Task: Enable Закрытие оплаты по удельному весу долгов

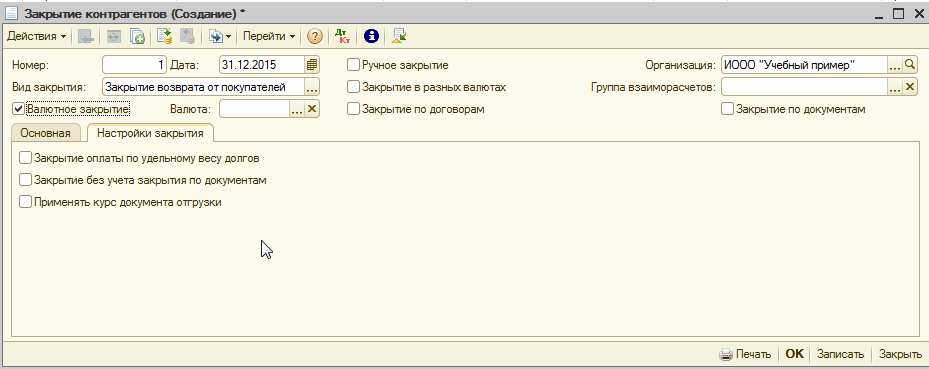Action: (x=25, y=158)
